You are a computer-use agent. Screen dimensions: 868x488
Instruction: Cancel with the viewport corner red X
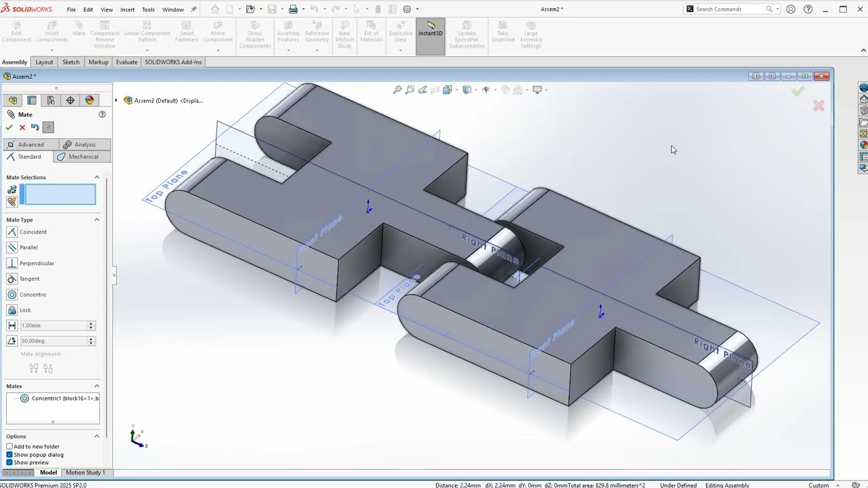818,106
